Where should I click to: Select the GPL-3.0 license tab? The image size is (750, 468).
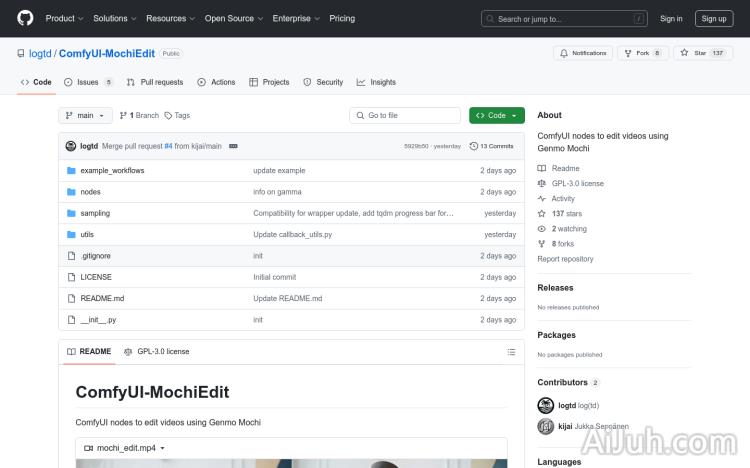[x=157, y=352]
